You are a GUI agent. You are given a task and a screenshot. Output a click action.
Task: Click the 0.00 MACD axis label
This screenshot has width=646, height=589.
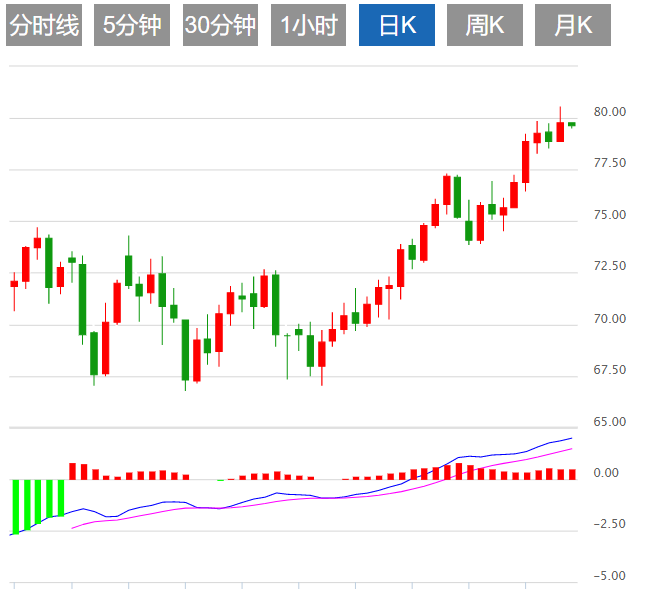tap(607, 473)
